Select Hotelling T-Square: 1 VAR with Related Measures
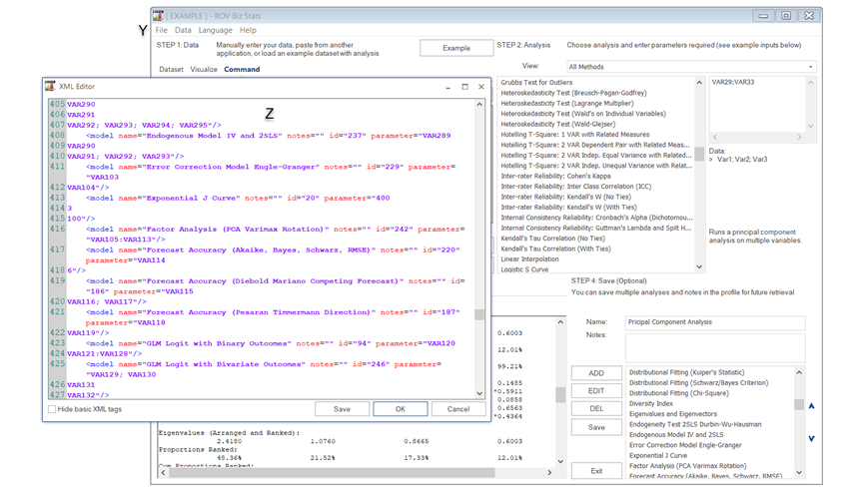The height and width of the screenshot is (491, 868). pos(574,135)
